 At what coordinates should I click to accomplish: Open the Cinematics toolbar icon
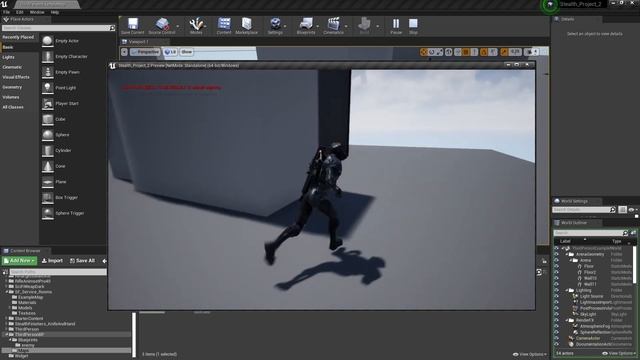(x=333, y=26)
